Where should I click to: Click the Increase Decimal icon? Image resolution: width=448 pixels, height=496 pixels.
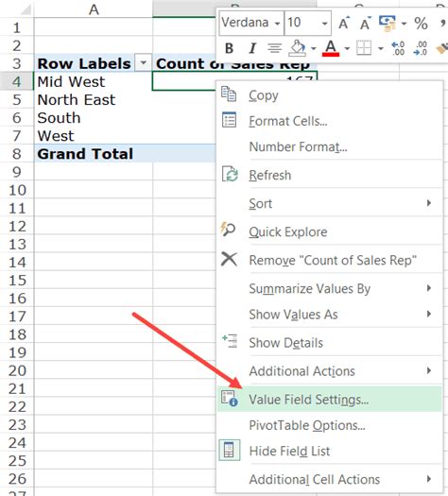click(398, 48)
